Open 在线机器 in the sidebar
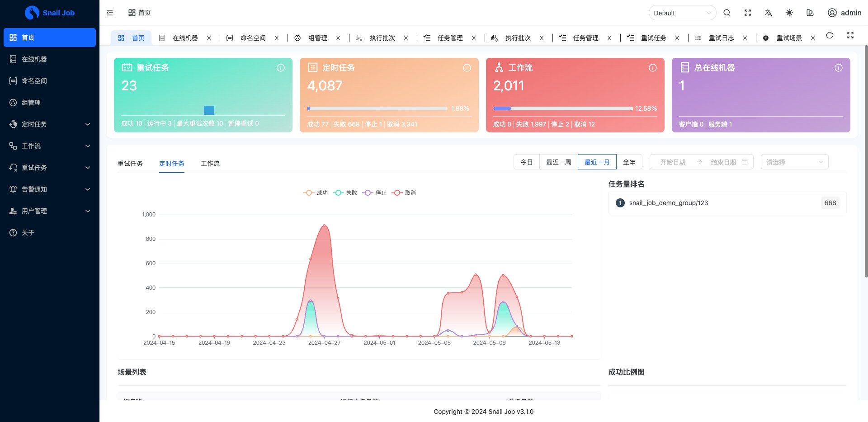The height and width of the screenshot is (422, 868). pos(34,59)
